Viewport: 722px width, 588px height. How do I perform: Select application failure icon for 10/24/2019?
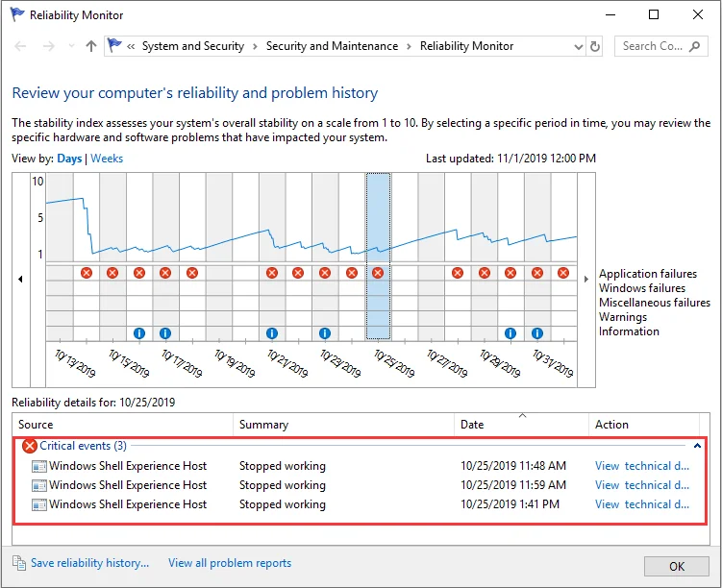(x=351, y=273)
